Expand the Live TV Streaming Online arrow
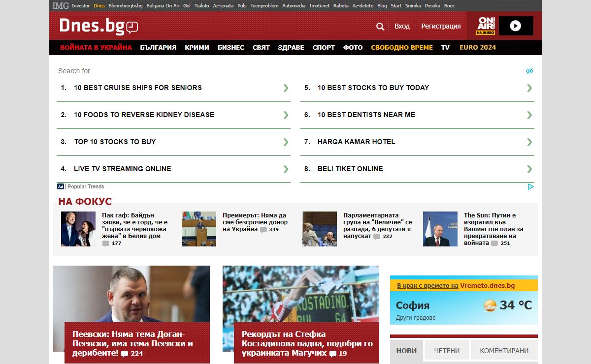The height and width of the screenshot is (364, 591). click(x=286, y=169)
